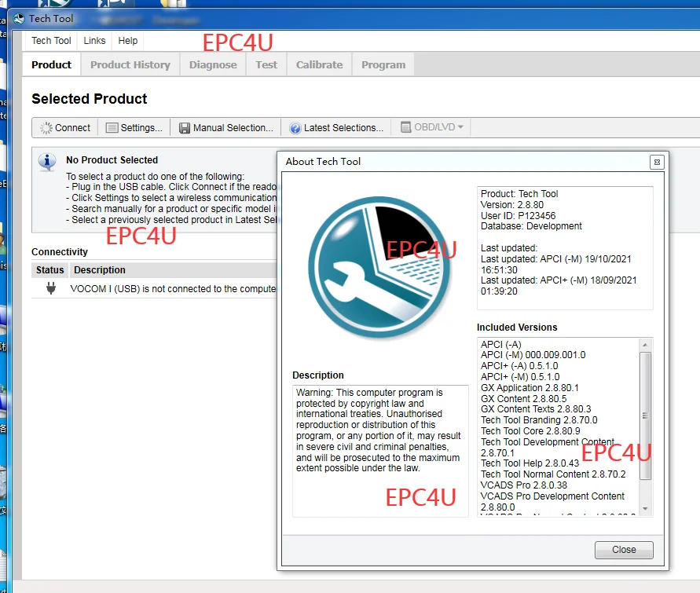Select 'APCI (-A)' version entry
Viewport: 700px width, 593px height.
click(x=501, y=345)
